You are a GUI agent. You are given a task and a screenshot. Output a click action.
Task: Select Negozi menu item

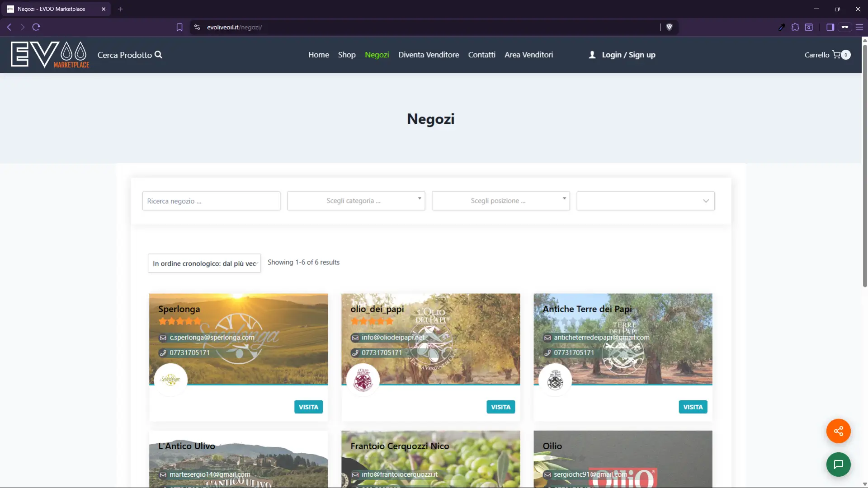coord(377,55)
